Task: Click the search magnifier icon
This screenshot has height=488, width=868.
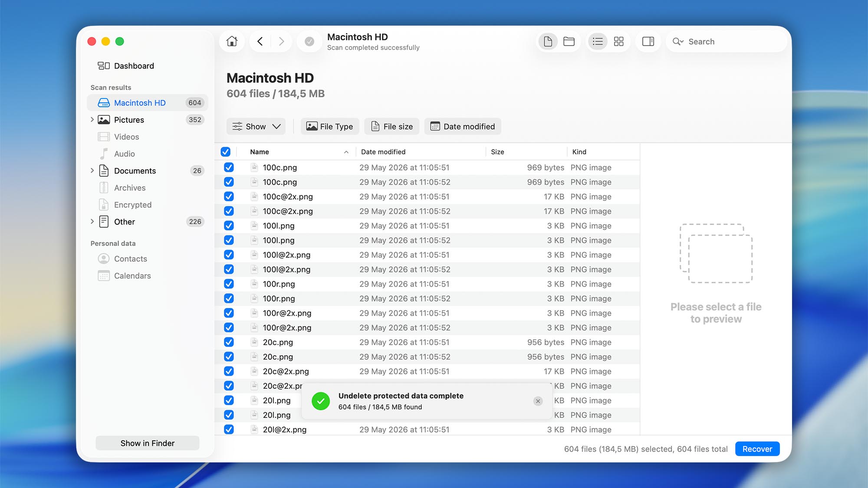Action: pyautogui.click(x=678, y=42)
